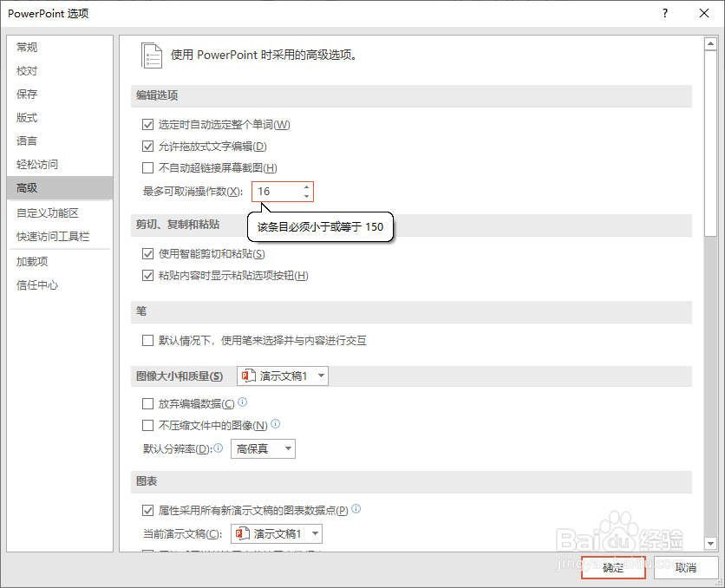The width and height of the screenshot is (725, 588).
Task: Select 保存 category in sidebar
Action: pos(60,95)
